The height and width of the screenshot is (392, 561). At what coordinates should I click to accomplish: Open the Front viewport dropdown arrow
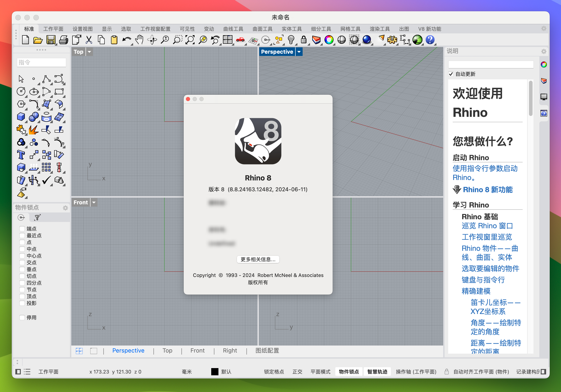tap(94, 203)
